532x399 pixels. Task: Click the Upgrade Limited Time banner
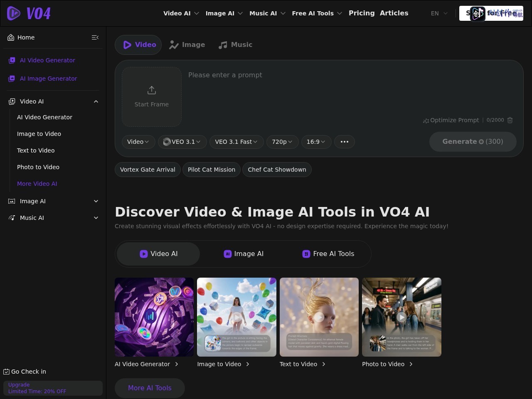pyautogui.click(x=53, y=388)
